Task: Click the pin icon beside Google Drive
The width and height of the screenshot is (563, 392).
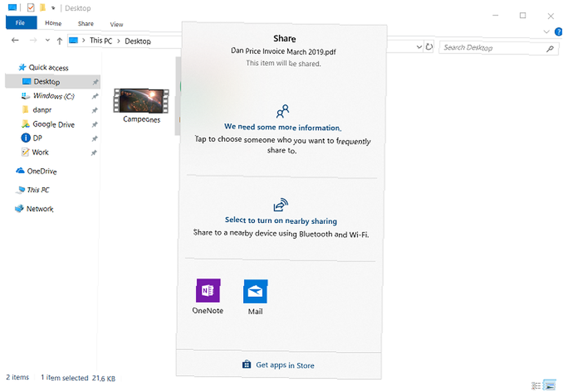Action: (95, 124)
